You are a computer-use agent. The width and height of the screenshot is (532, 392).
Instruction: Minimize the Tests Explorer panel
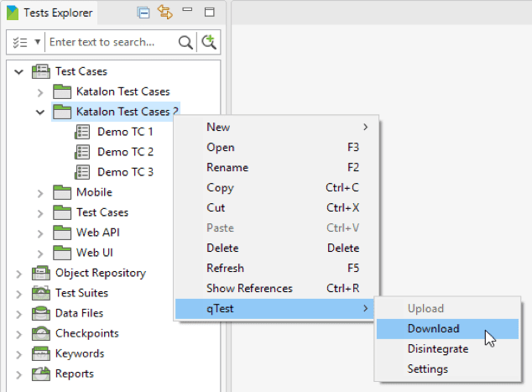pyautogui.click(x=187, y=13)
